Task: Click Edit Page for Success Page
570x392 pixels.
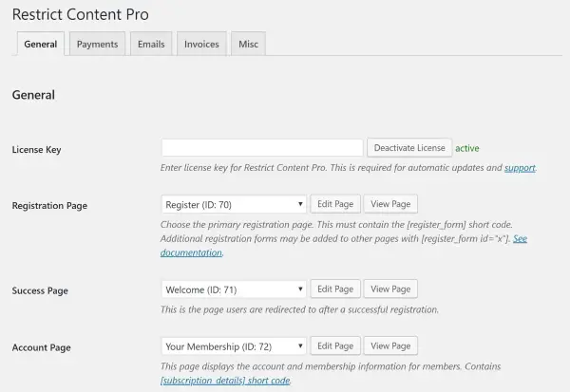Action: click(x=335, y=289)
